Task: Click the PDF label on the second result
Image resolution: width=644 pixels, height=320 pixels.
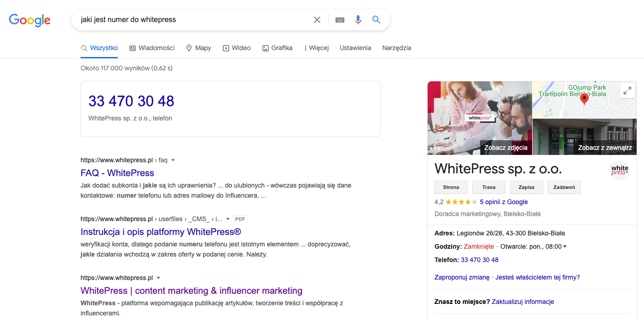Action: click(240, 219)
